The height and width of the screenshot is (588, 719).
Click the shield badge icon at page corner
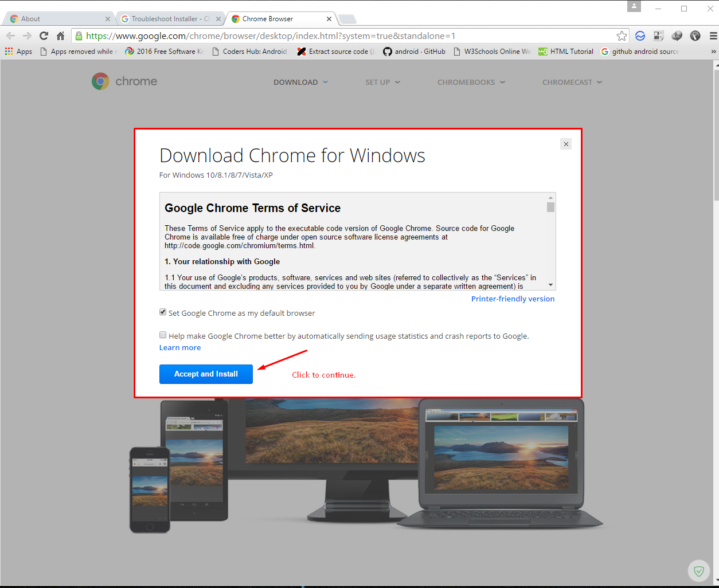tap(699, 571)
